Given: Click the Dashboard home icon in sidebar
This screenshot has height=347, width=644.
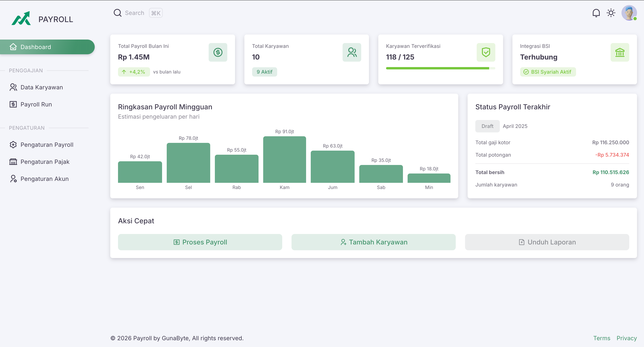Looking at the screenshot, I should coord(13,47).
